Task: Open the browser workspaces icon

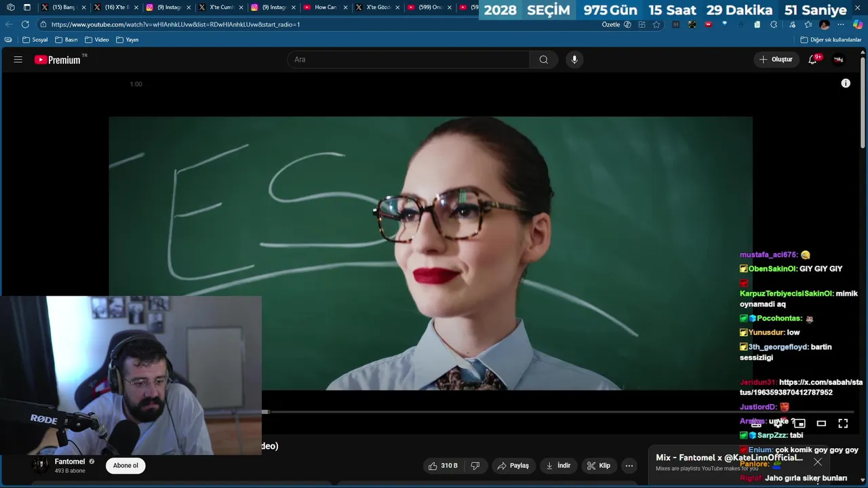Action: coord(10,7)
